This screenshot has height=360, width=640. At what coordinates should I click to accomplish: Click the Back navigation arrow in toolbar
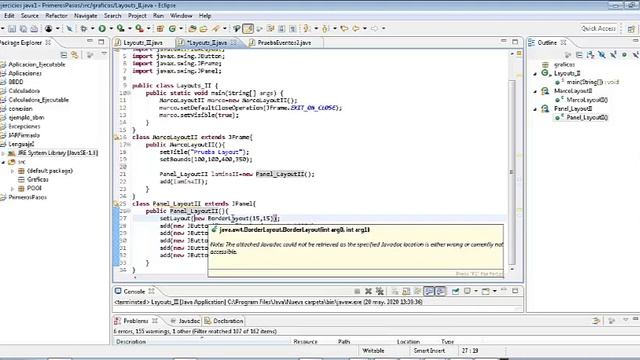[x=356, y=29]
